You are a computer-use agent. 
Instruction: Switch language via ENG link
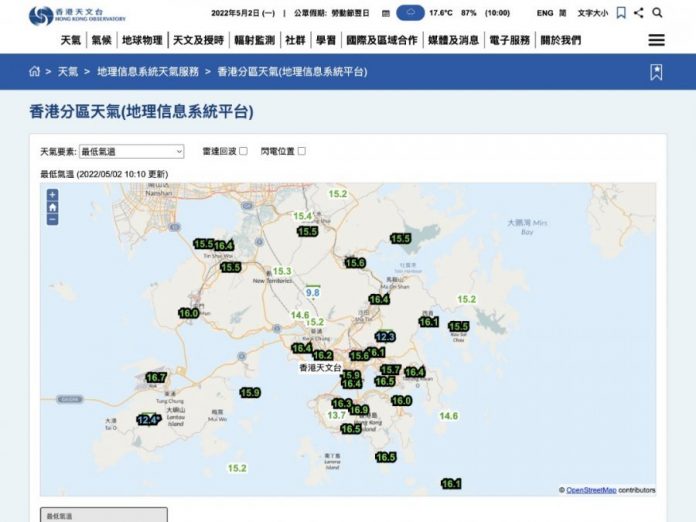545,13
